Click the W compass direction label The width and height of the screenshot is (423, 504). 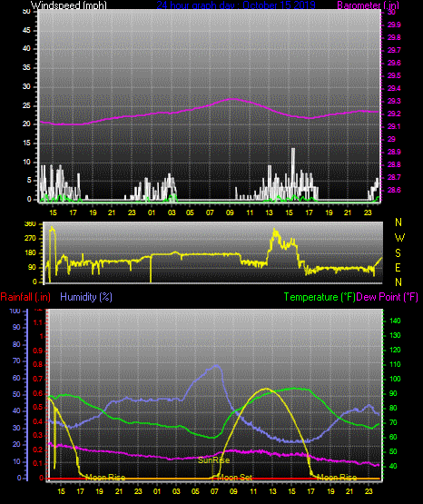399,238
